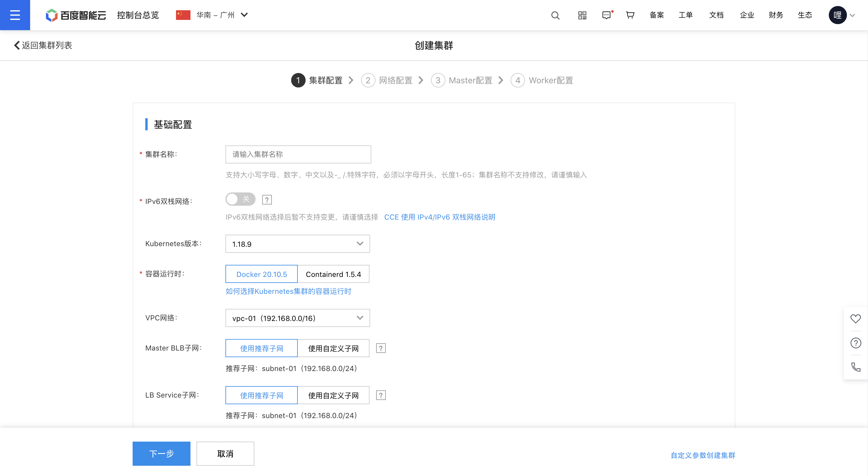The image size is (868, 476).
Task: Click 返回集群列表 back link
Action: (x=43, y=45)
